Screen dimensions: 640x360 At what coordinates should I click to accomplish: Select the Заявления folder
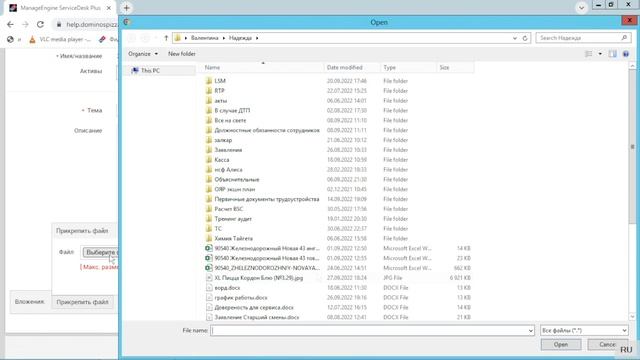(228, 150)
